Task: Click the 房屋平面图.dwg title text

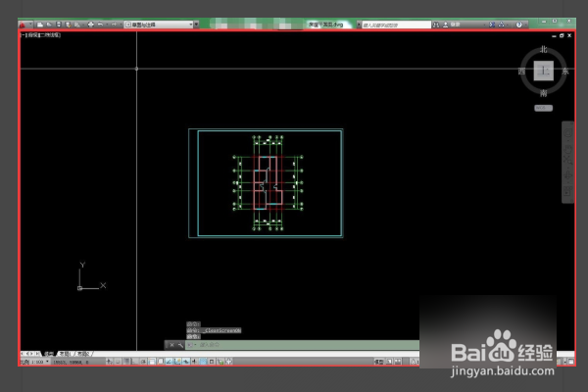Action: (x=326, y=24)
